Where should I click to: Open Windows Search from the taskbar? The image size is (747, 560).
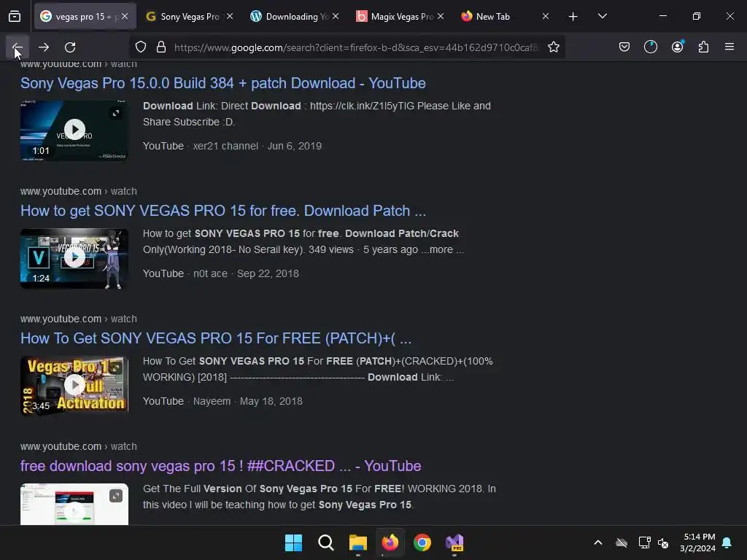[326, 542]
